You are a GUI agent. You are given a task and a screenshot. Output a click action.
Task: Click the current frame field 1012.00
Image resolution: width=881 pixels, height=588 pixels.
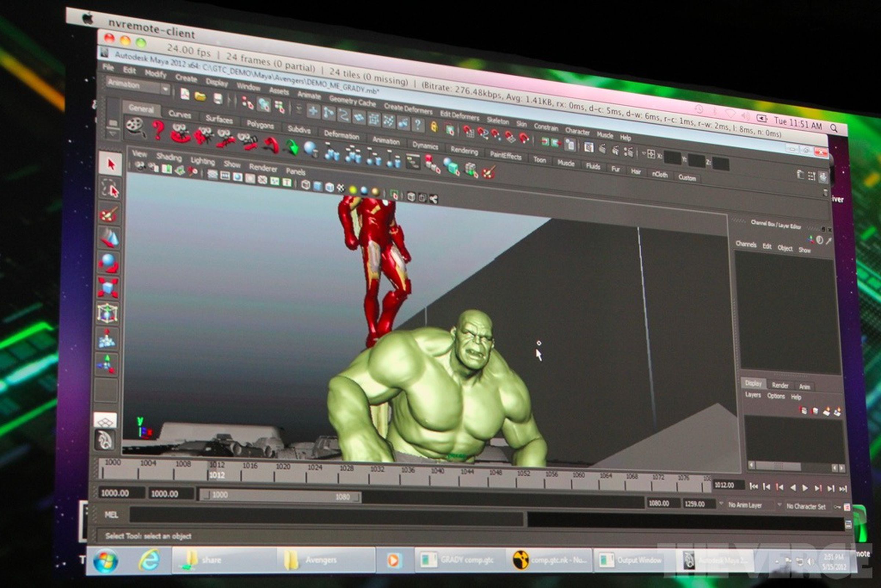tap(729, 485)
